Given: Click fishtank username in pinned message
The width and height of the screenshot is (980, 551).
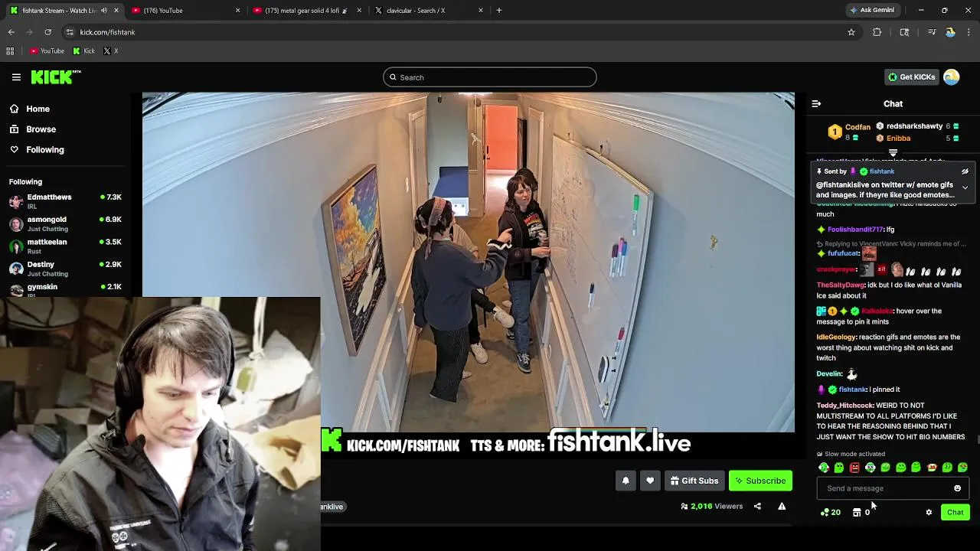Looking at the screenshot, I should 881,171.
